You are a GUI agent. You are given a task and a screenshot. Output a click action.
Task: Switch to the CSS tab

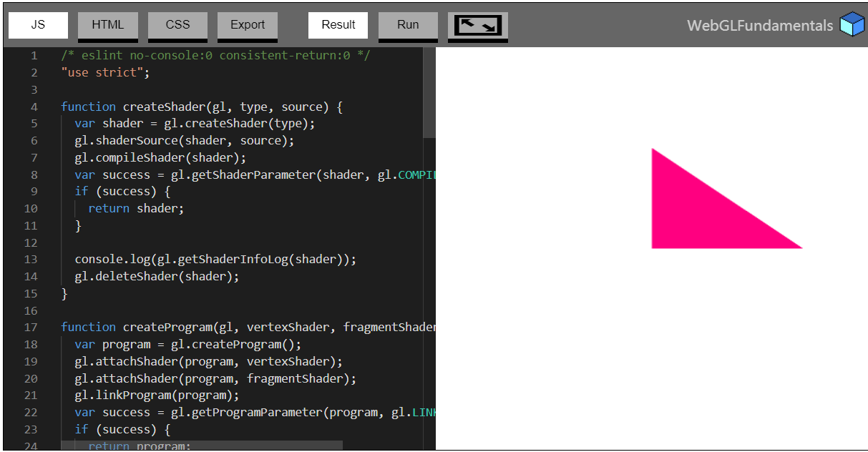pos(177,25)
